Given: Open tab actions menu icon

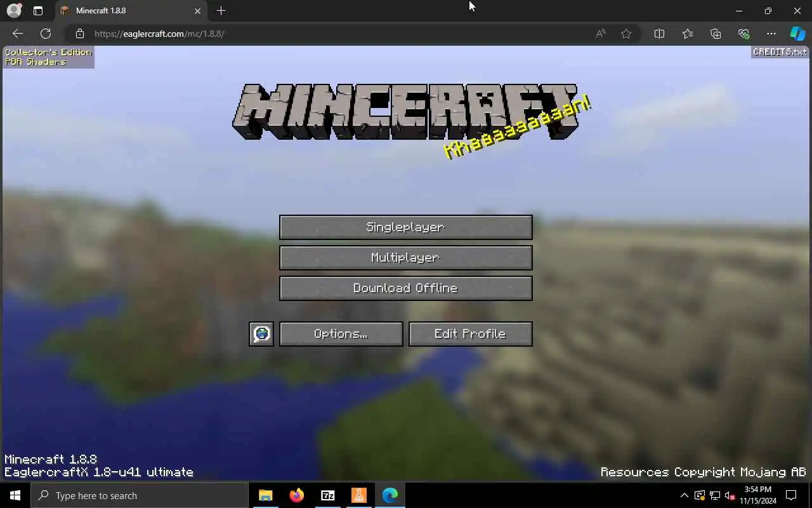Looking at the screenshot, I should pos(38,11).
